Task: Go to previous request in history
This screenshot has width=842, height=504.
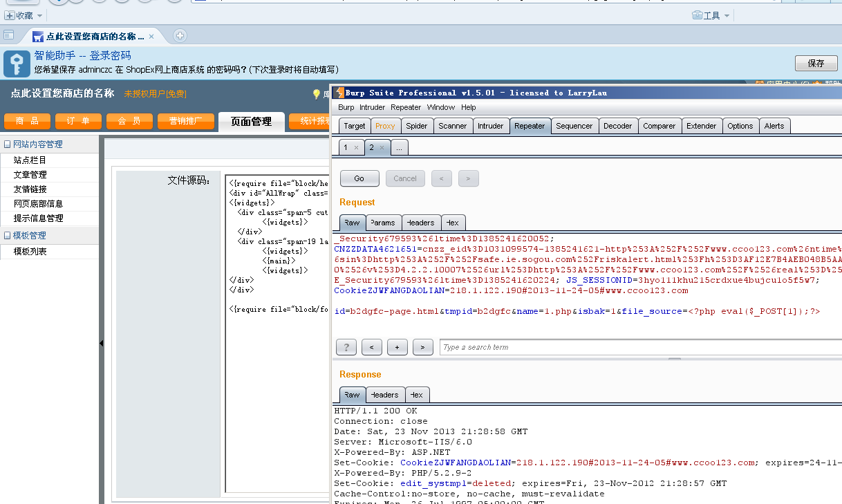Action: (x=442, y=178)
